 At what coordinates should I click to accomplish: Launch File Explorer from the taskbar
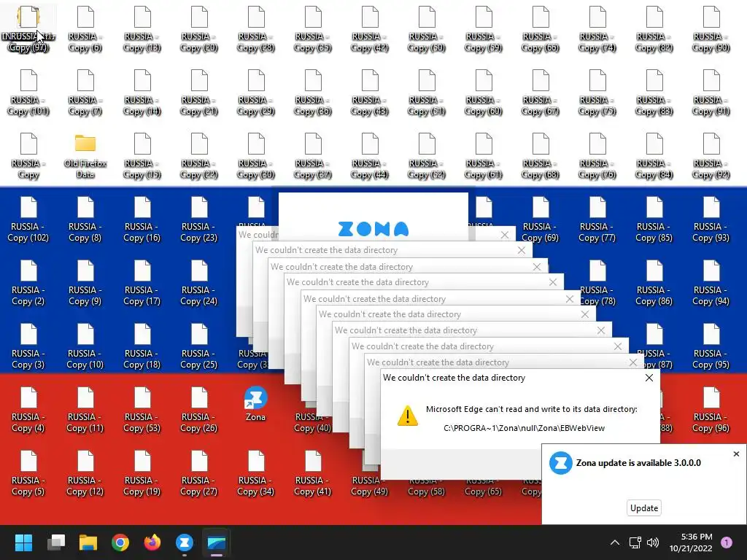(88, 542)
